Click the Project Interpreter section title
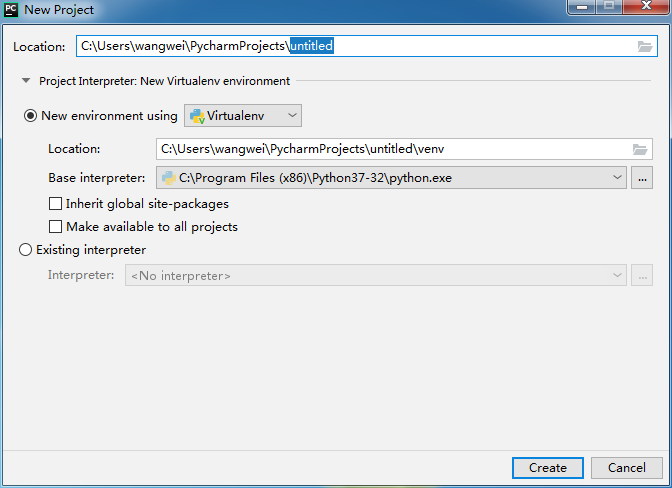This screenshot has width=672, height=488. click(165, 81)
